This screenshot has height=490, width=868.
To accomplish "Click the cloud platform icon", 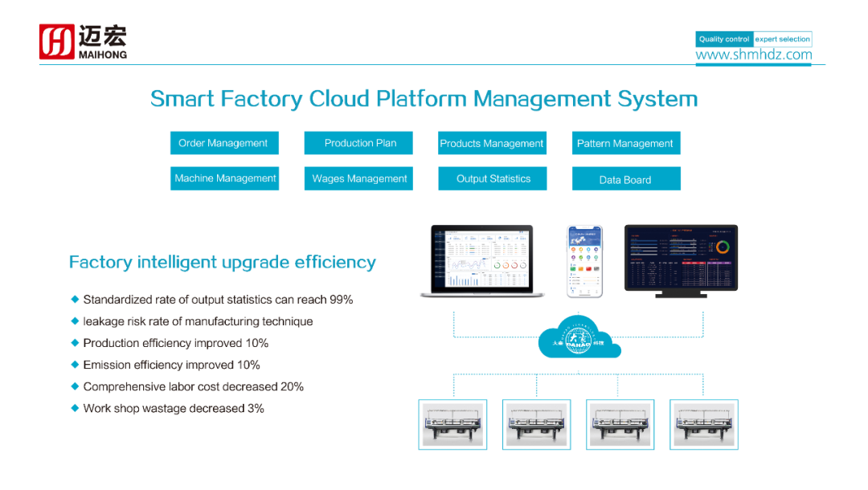I will coord(579,338).
